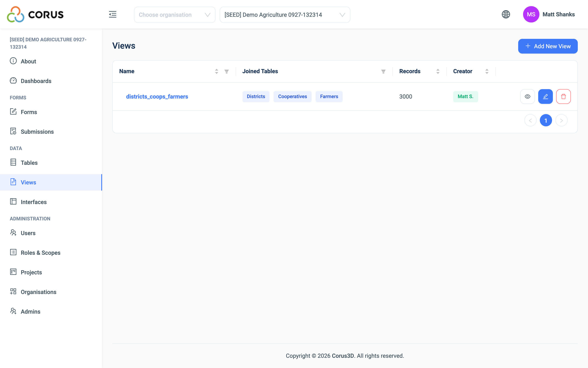Collapse the sidebar with the menu fold icon
The height and width of the screenshot is (368, 588).
coord(112,15)
